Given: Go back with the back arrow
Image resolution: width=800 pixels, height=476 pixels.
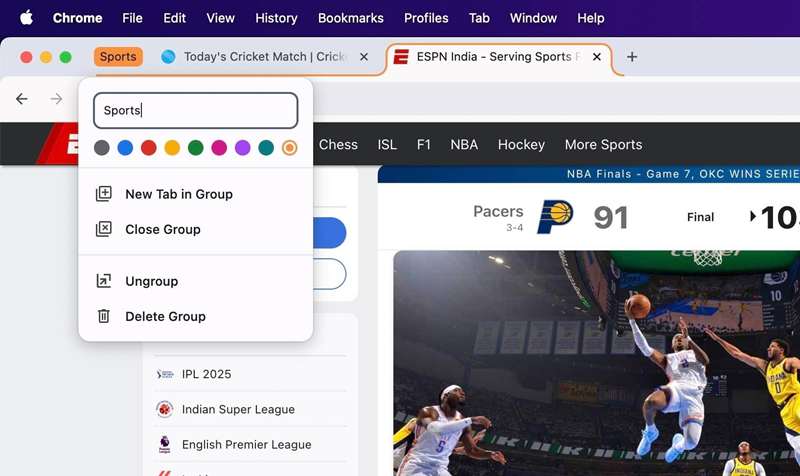Looking at the screenshot, I should pyautogui.click(x=21, y=99).
